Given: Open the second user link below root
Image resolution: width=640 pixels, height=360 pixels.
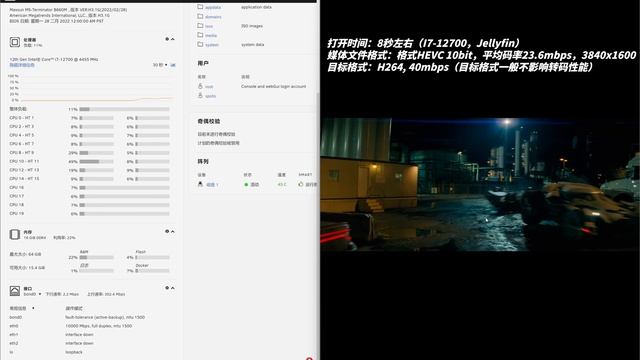Looking at the screenshot, I should coord(211,96).
